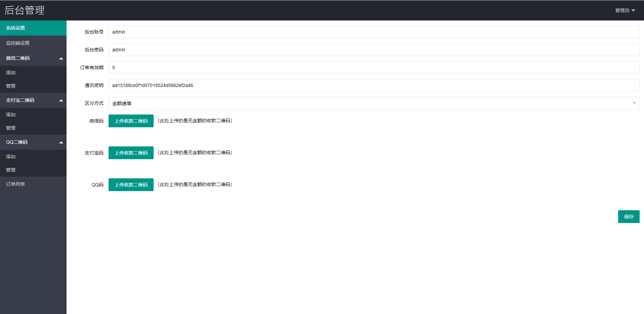This screenshot has height=314, width=644.
Task: Collapse the QQ二维码 menu section
Action: (33, 142)
